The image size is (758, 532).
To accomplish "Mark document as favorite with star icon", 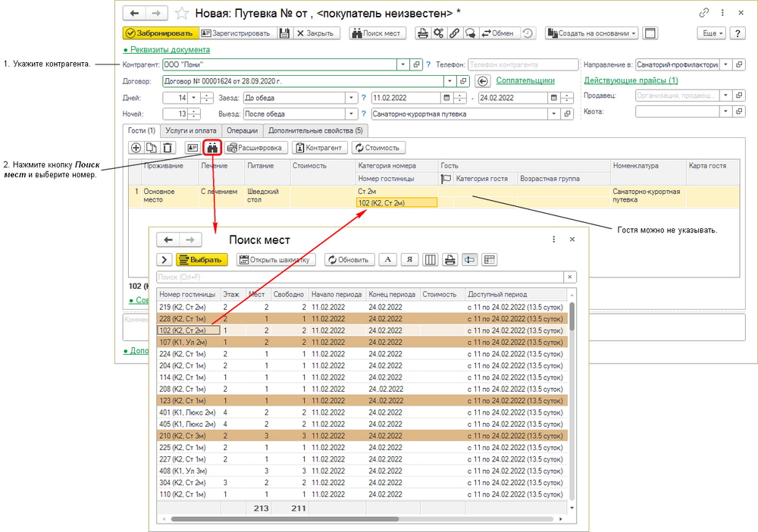I will coord(181,13).
